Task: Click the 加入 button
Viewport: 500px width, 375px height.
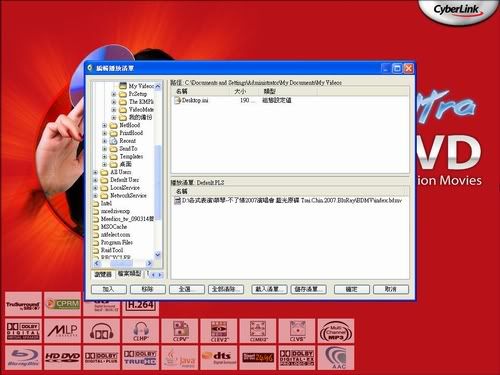Action: pos(109,289)
